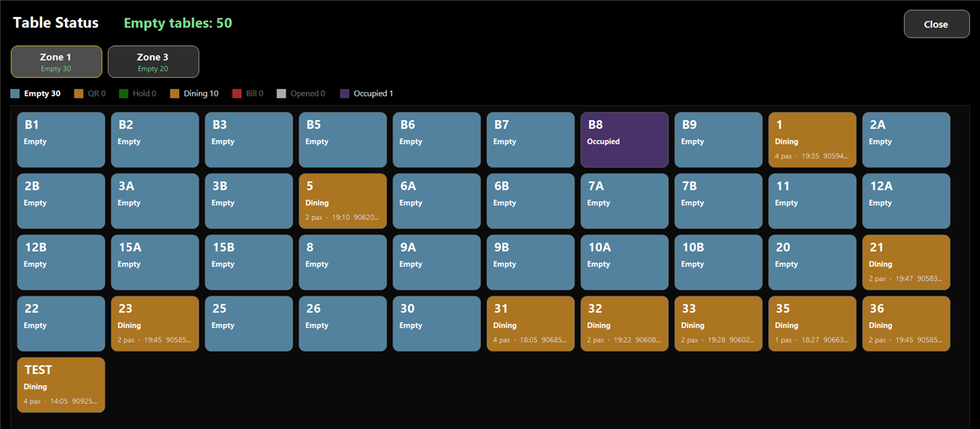Viewport: 980px width, 429px height.
Task: Open dining table 31
Action: click(x=531, y=323)
